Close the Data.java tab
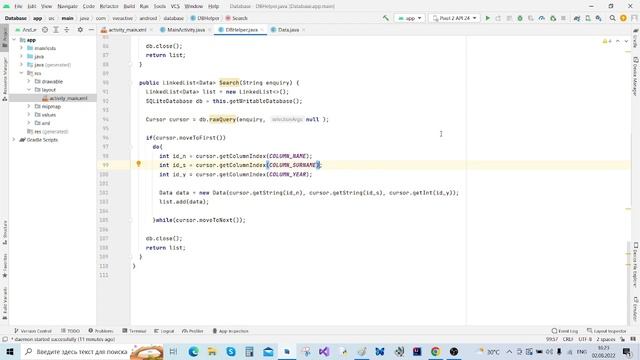This screenshot has width=640, height=360. (304, 30)
